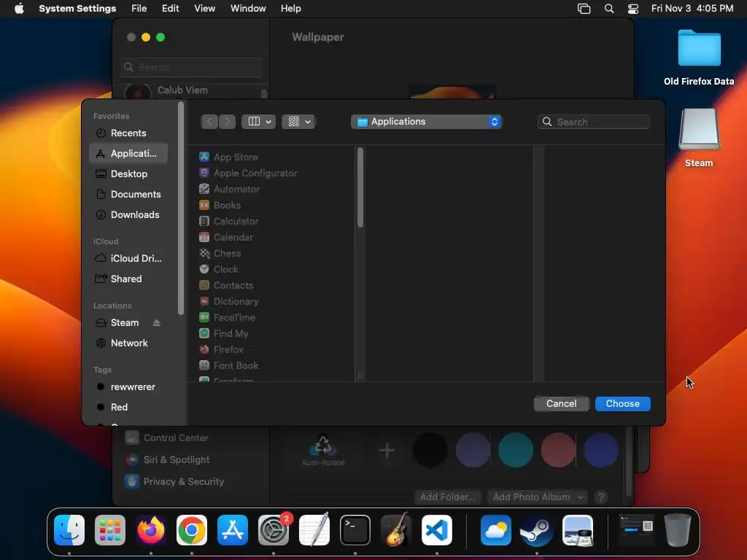Select Documents in the sidebar

pyautogui.click(x=128, y=195)
